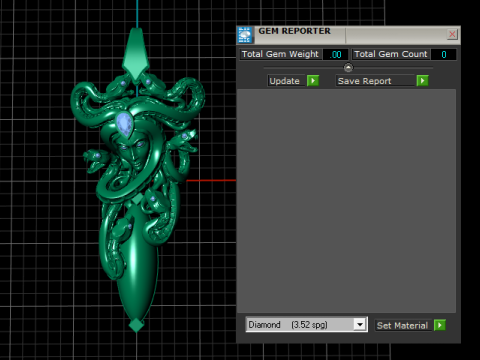Click the Total Gem Count label

pos(391,54)
